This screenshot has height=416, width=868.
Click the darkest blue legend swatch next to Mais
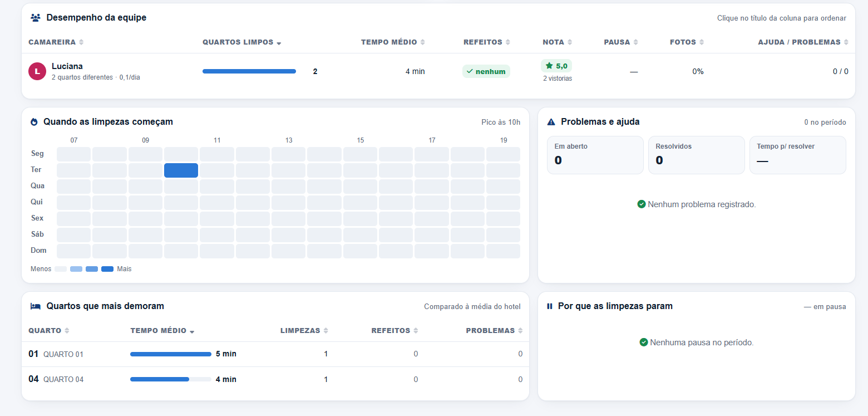click(107, 269)
